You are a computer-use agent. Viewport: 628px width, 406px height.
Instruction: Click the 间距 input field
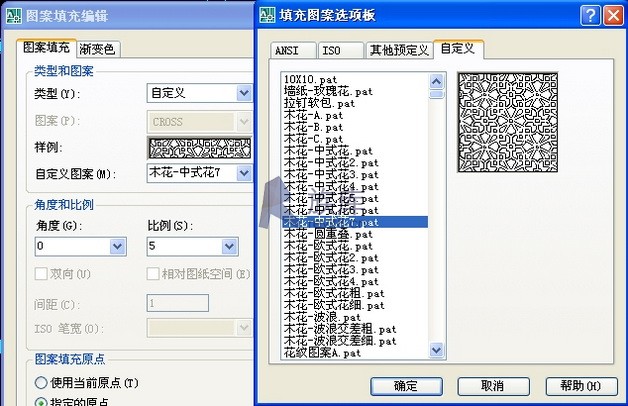178,303
